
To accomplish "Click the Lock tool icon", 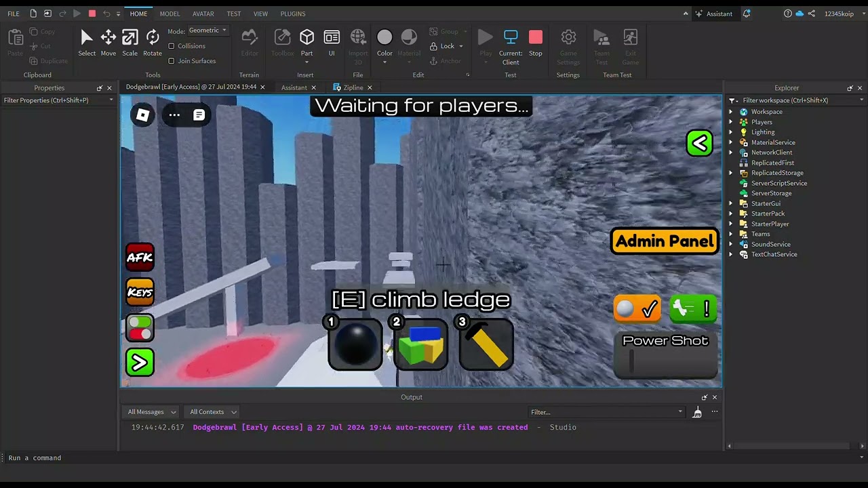I will click(x=434, y=46).
